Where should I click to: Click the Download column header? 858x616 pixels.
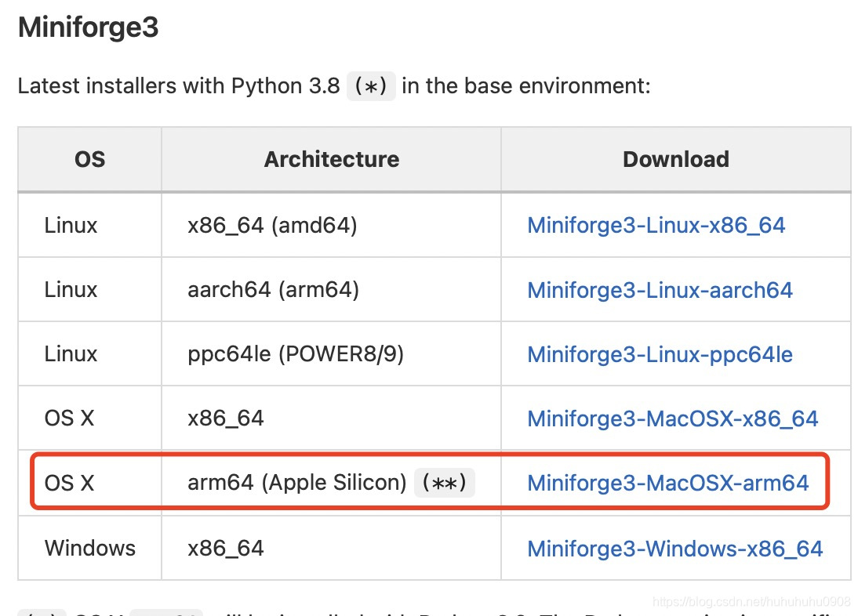pos(675,159)
